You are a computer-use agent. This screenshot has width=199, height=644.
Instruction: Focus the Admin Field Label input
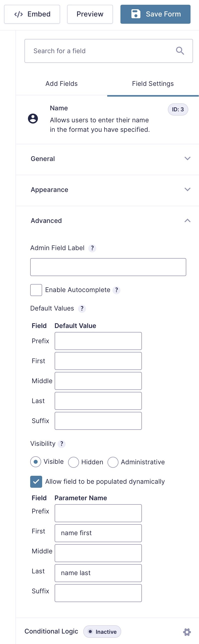tap(108, 267)
